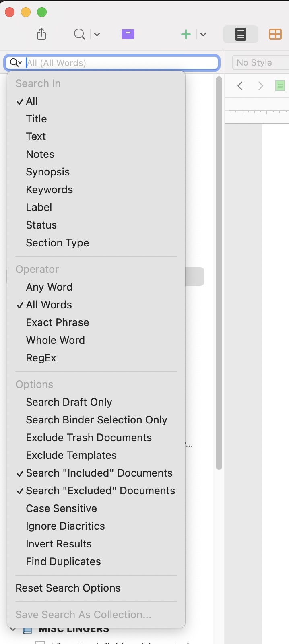The height and width of the screenshot is (644, 289).
Task: Open the Add item dropdown arrow
Action: (203, 34)
